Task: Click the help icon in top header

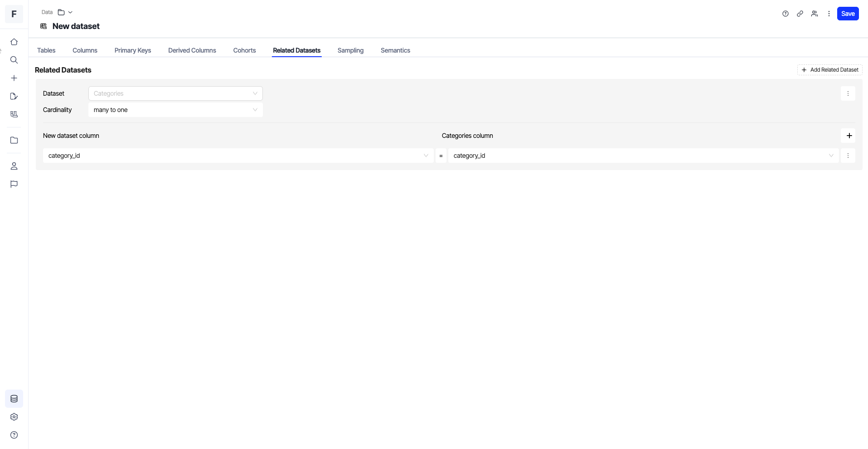Action: 786,14
